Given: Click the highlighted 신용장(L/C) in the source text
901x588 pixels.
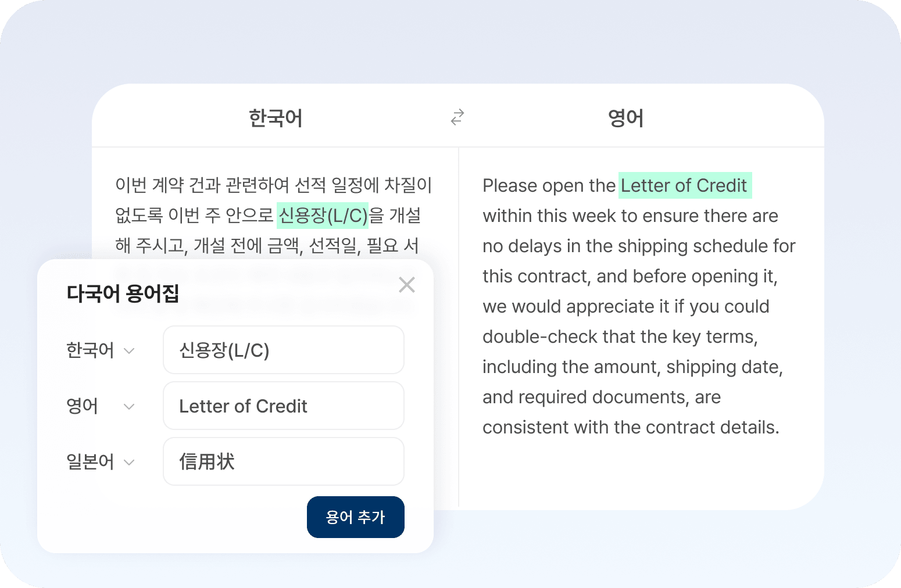Looking at the screenshot, I should click(323, 216).
